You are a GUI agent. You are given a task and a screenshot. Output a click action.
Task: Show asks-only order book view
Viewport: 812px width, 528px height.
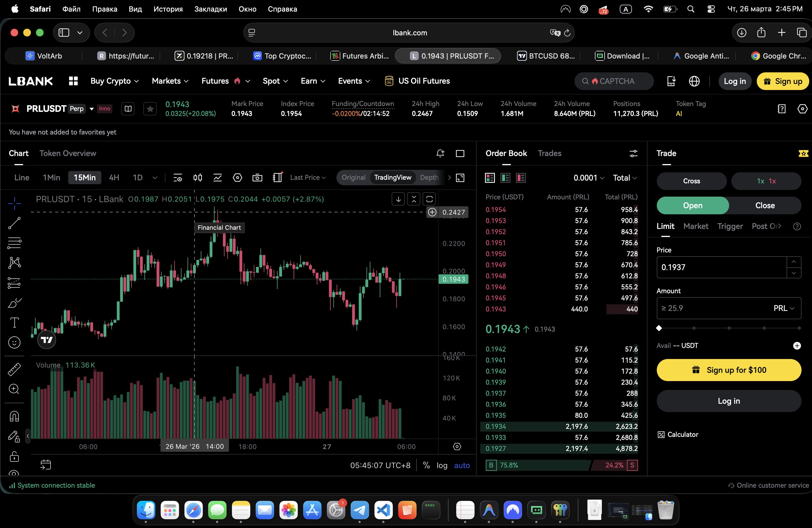tap(521, 178)
